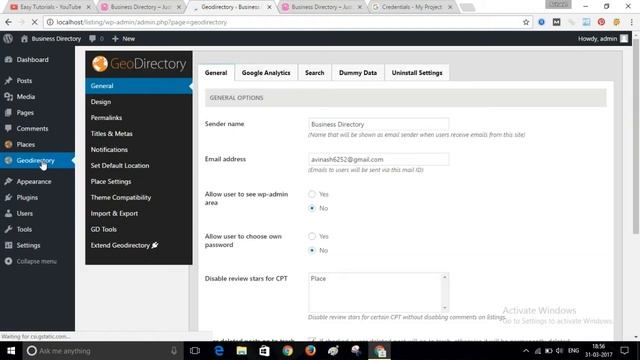Click the browser back arrow

(9, 22)
